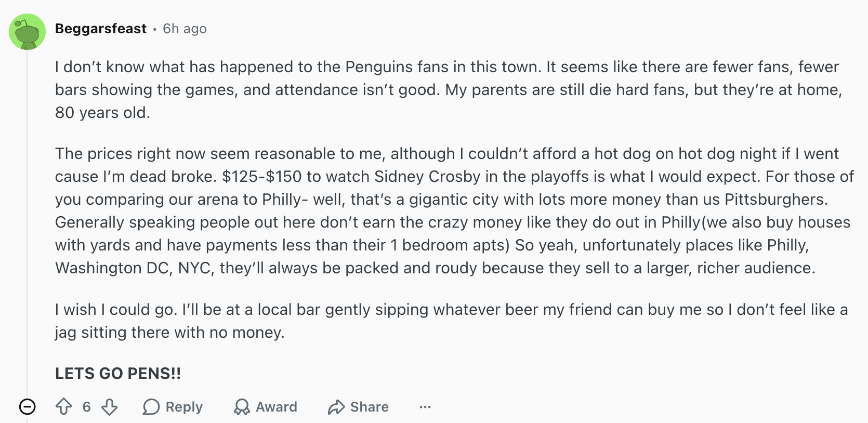Open the Beggarsfeast snoo avatar
Screen dimensions: 868x423
[x=27, y=32]
